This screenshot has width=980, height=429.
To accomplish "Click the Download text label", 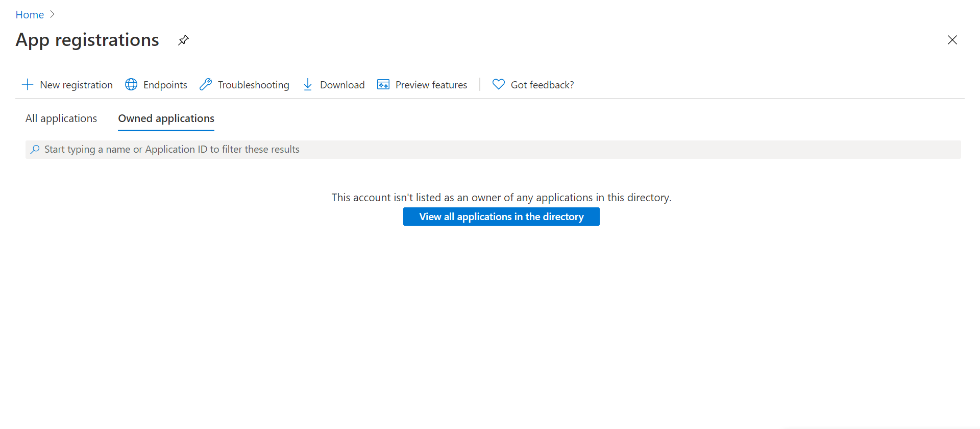I will pos(342,85).
